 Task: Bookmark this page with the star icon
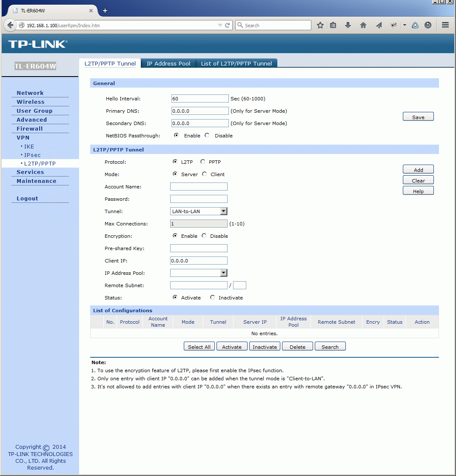click(320, 25)
